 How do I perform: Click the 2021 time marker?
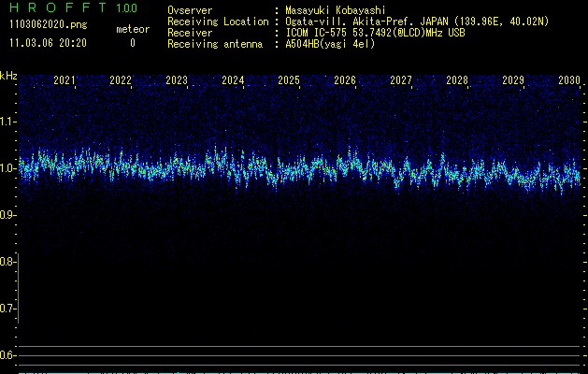tap(65, 80)
